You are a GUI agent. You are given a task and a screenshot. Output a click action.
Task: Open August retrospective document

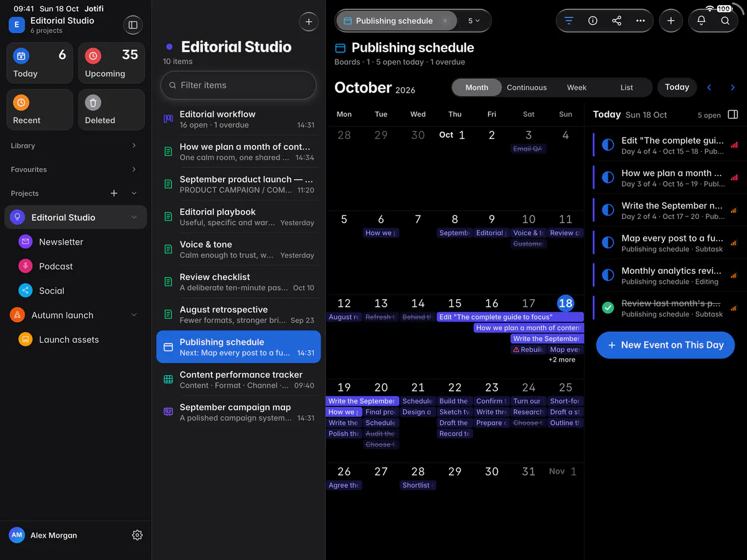(238, 314)
